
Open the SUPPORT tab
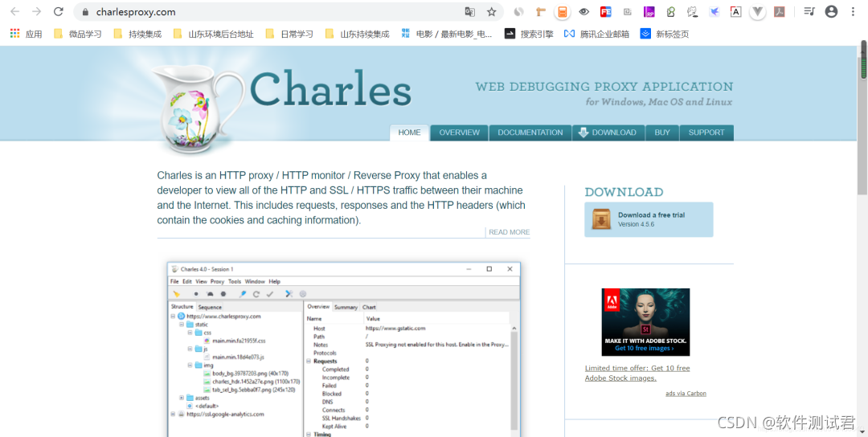coord(706,133)
